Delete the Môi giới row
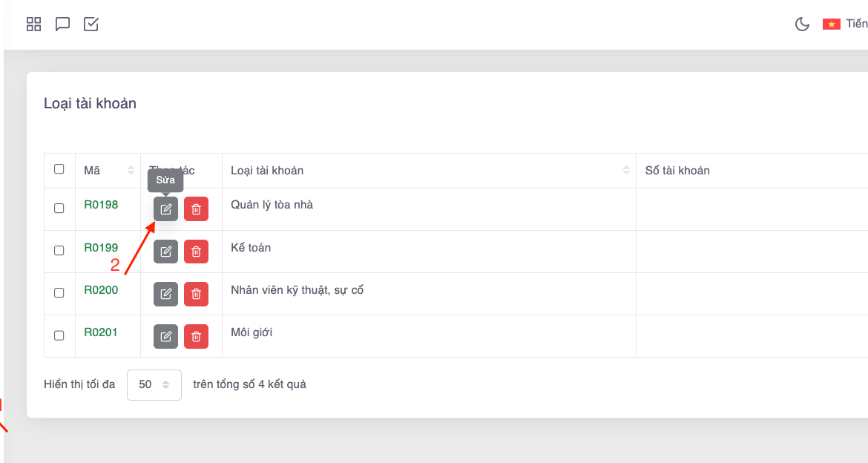Viewport: 868px width, 463px height. [196, 336]
